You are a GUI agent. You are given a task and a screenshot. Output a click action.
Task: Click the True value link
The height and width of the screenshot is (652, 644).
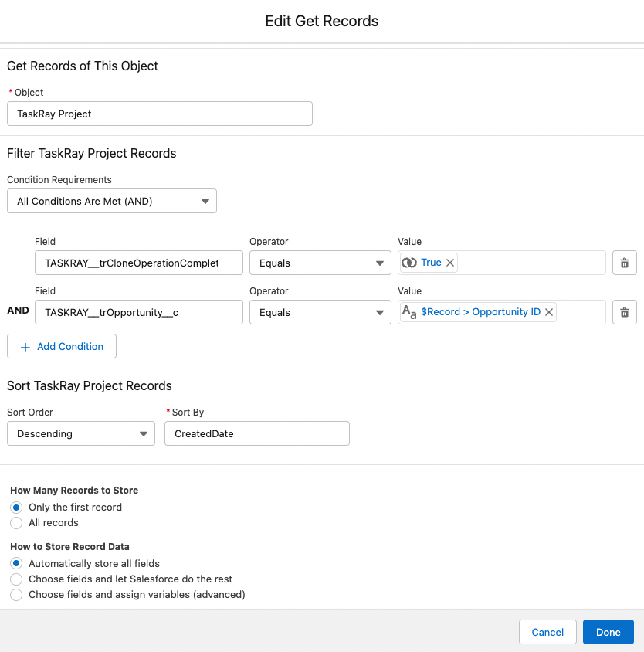(431, 263)
